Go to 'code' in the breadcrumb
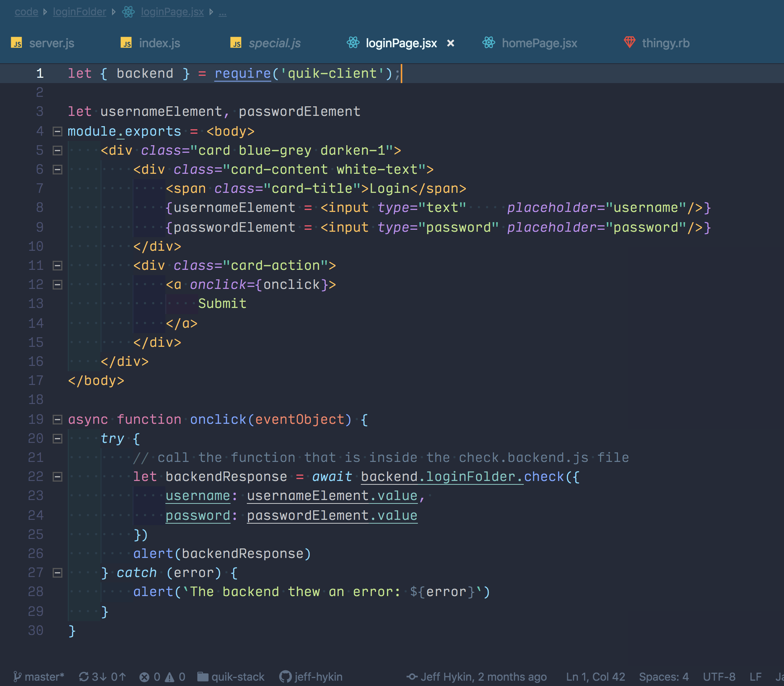 [26, 12]
